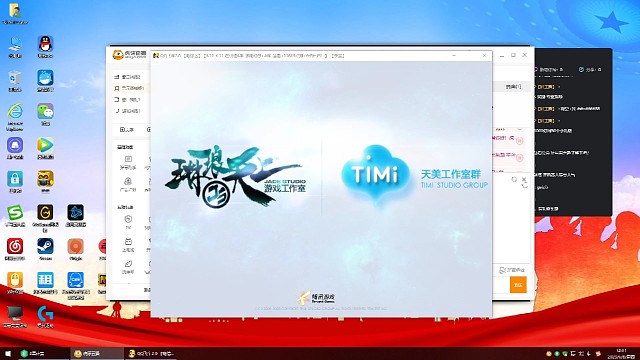Open the purple rounded desktop icon
640x360 pixels.
point(15,145)
